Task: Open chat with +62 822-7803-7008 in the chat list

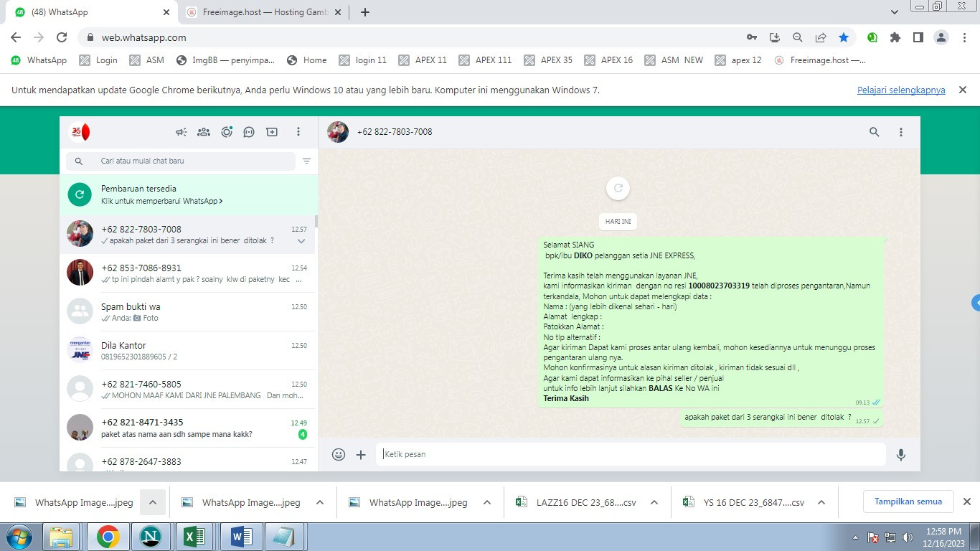Action: [188, 235]
